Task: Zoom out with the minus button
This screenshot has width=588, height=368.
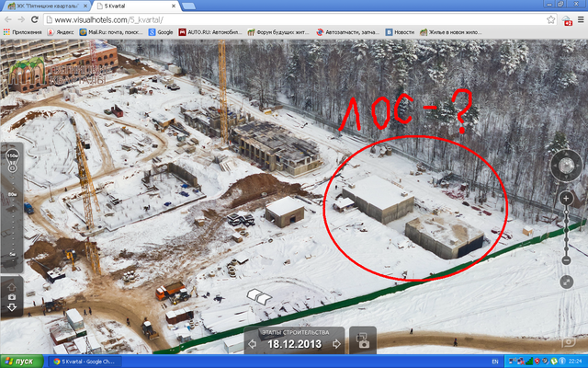Action: click(x=566, y=259)
